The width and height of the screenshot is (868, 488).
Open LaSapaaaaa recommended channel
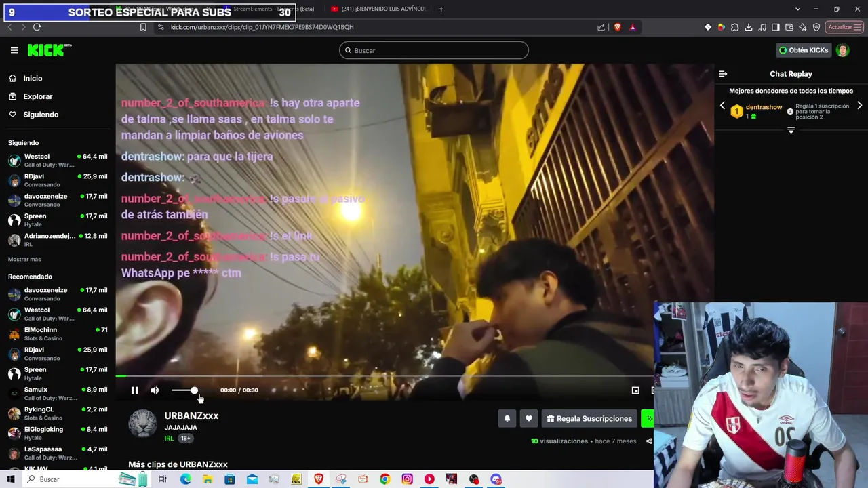58,453
